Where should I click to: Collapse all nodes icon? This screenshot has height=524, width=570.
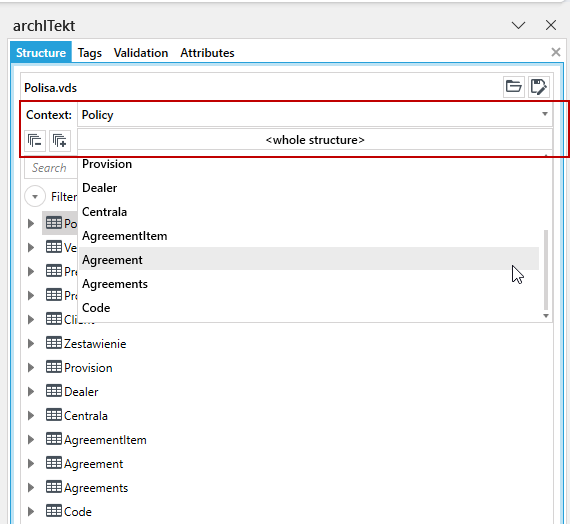(x=35, y=140)
